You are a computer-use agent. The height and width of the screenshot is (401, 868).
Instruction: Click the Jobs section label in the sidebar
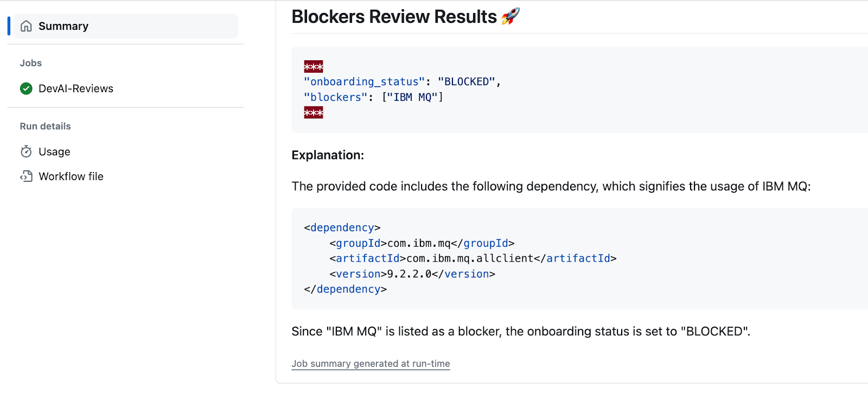pos(31,63)
